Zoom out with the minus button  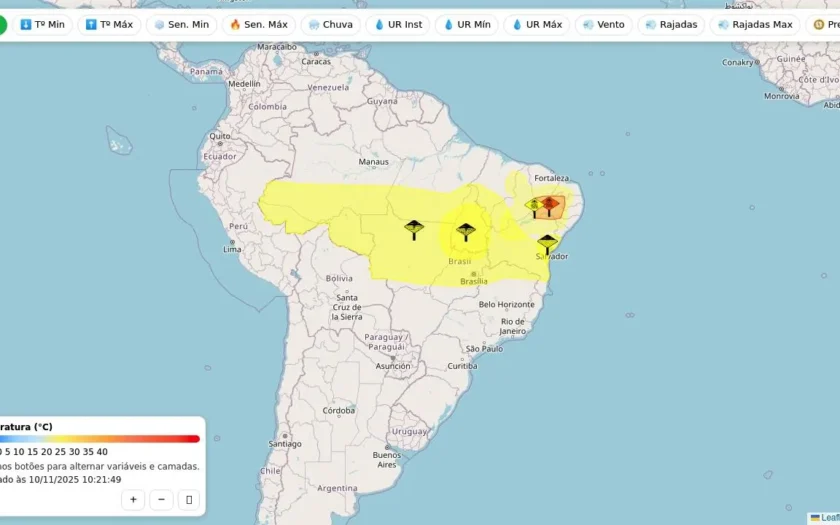(x=161, y=500)
